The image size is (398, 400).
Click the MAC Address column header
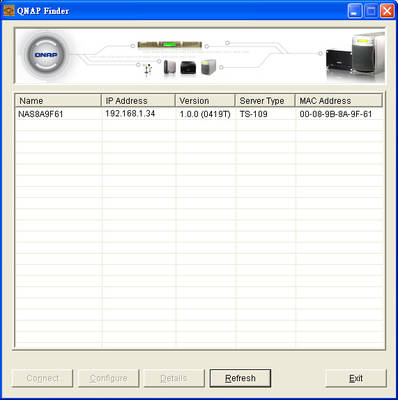pos(338,100)
